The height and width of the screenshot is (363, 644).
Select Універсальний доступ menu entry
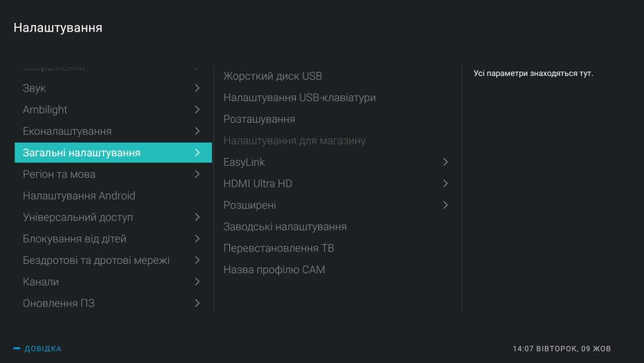[x=78, y=217]
